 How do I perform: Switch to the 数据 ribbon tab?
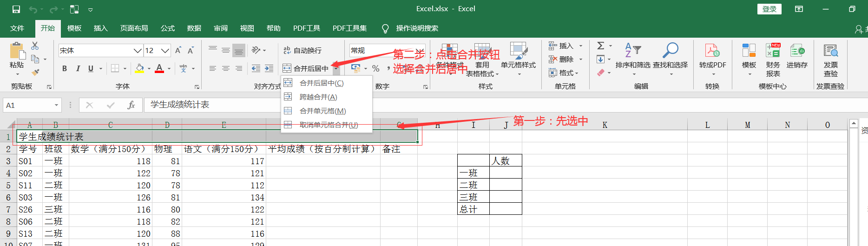194,28
